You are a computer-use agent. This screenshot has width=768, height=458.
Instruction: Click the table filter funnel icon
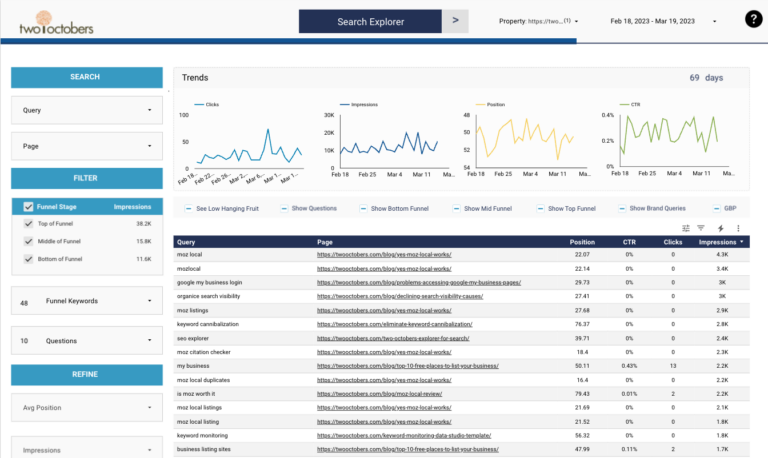pos(701,228)
